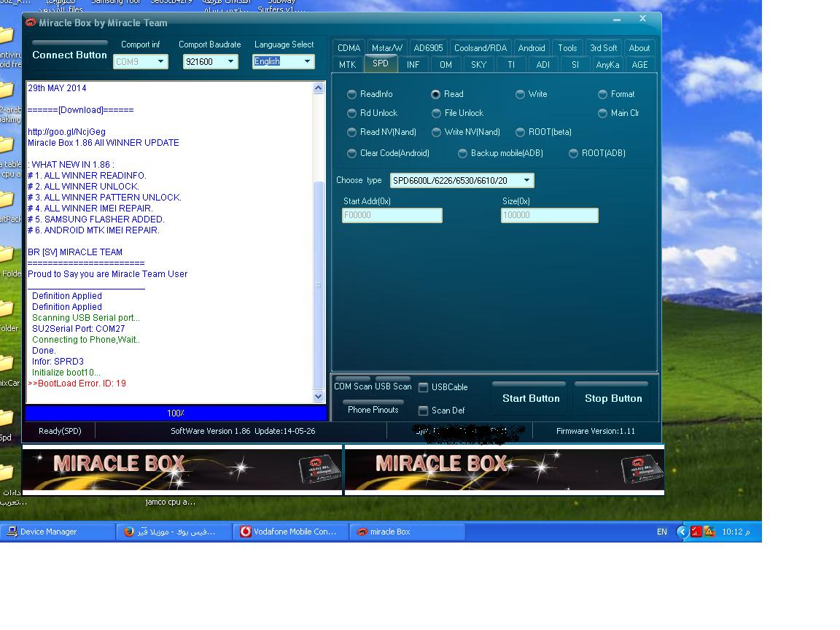Screen dimensions: 840x630
Task: Switch to the CDMA tab
Action: [349, 47]
